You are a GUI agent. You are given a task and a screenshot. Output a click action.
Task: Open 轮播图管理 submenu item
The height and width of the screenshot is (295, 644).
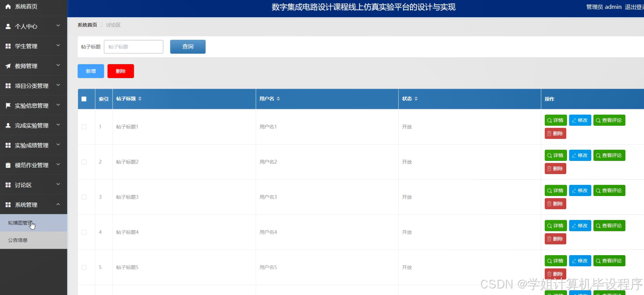coord(33,223)
